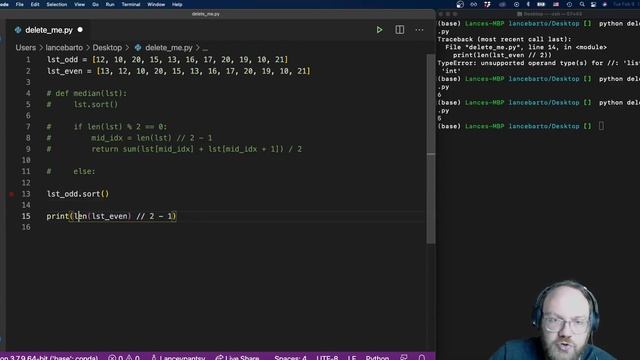Viewport: 640px width, 360px height.
Task: Click the unsaved-changes dot on delete_me.py tab
Action: [80, 30]
